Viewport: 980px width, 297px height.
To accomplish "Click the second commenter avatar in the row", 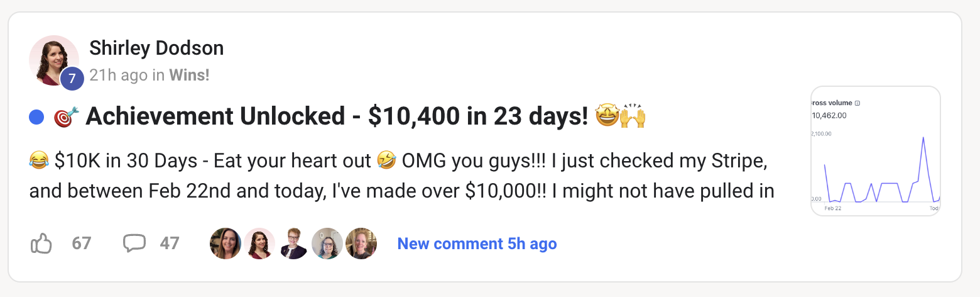I will pos(259,244).
